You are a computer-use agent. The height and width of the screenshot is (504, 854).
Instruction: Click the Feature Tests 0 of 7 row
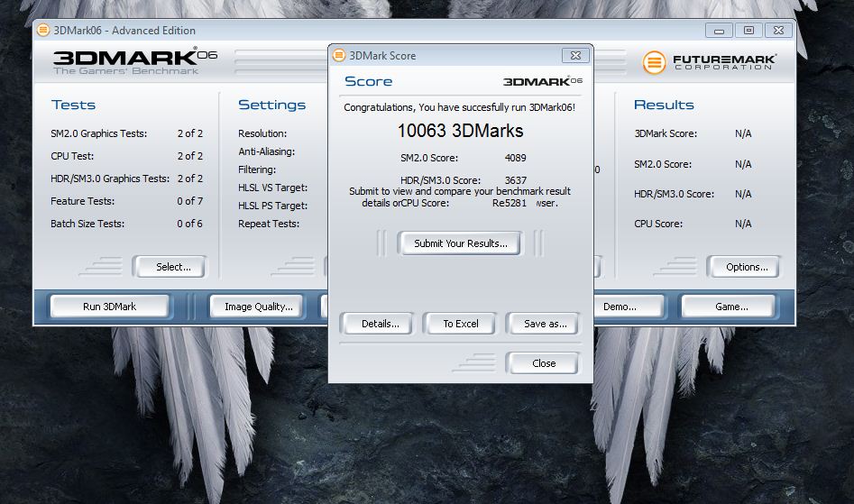coord(126,201)
